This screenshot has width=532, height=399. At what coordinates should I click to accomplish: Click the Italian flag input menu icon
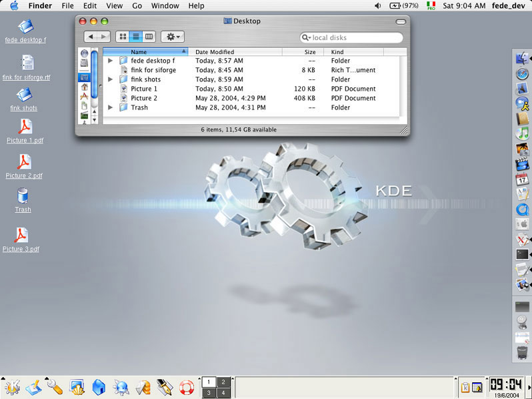pyautogui.click(x=431, y=5)
